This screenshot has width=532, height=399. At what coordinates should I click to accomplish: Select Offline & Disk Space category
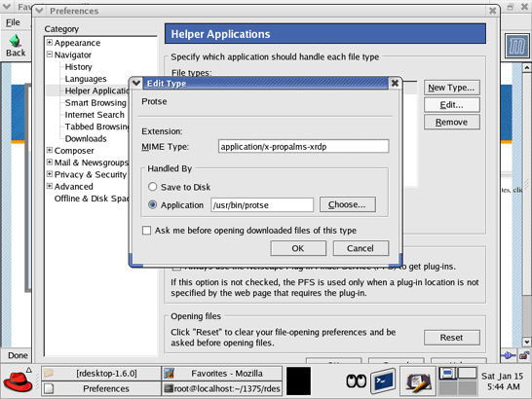pyautogui.click(x=92, y=199)
